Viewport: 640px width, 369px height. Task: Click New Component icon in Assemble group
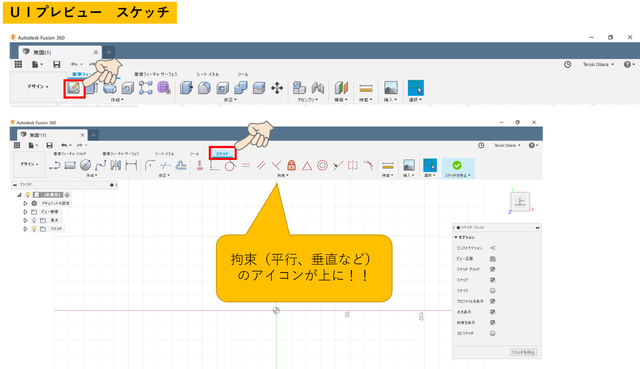pyautogui.click(x=299, y=87)
